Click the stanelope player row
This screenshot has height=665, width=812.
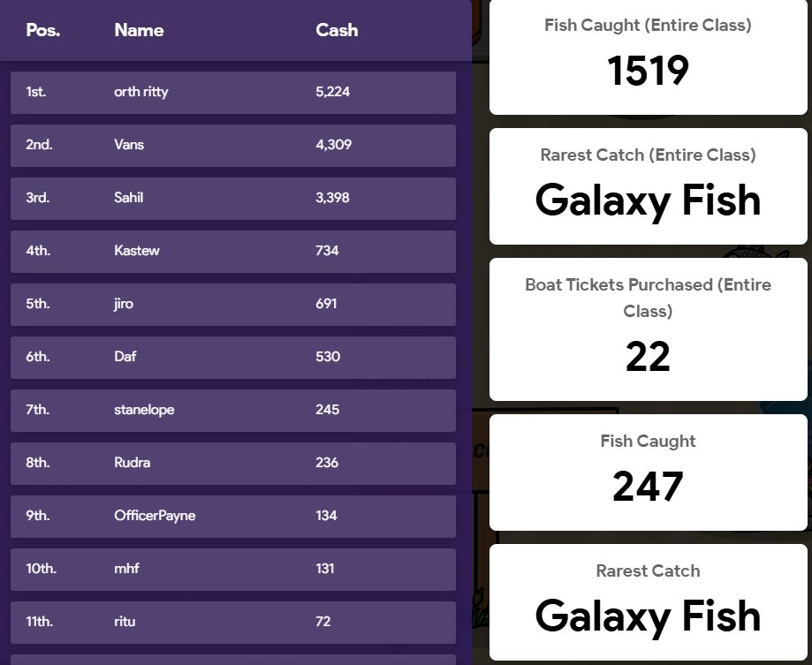[233, 411]
